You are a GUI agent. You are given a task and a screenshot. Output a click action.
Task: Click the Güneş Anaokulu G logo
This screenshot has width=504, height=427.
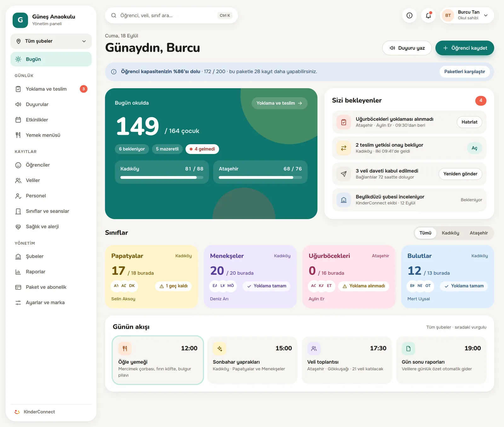20,20
